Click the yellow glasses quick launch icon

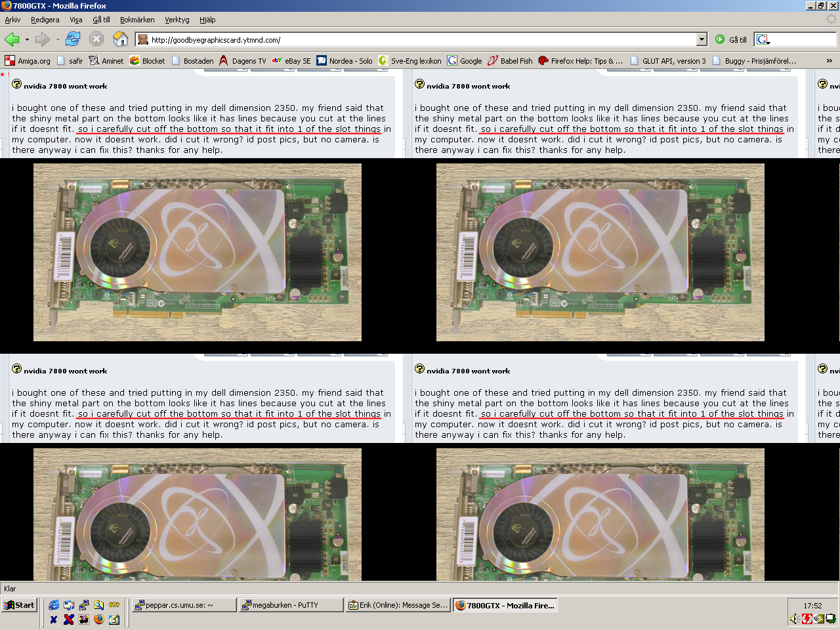point(114,605)
